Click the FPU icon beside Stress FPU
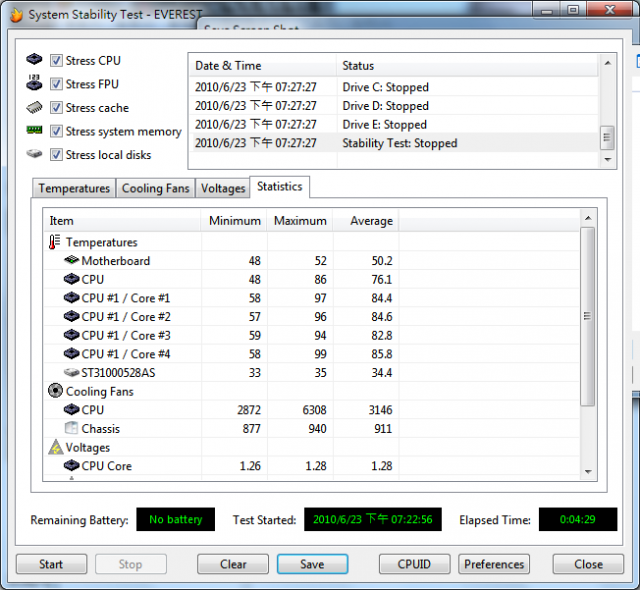Viewport: 640px width, 590px height. pyautogui.click(x=34, y=82)
